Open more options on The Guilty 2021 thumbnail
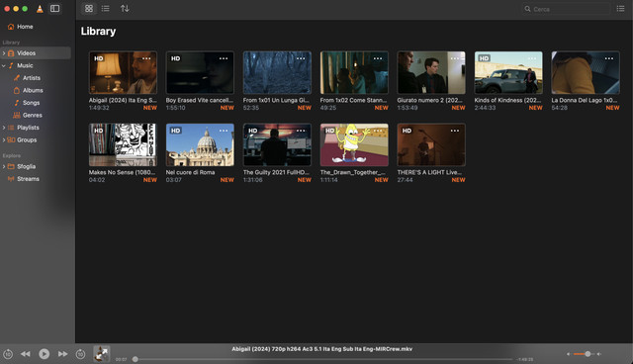The width and height of the screenshot is (633, 364). (x=301, y=131)
